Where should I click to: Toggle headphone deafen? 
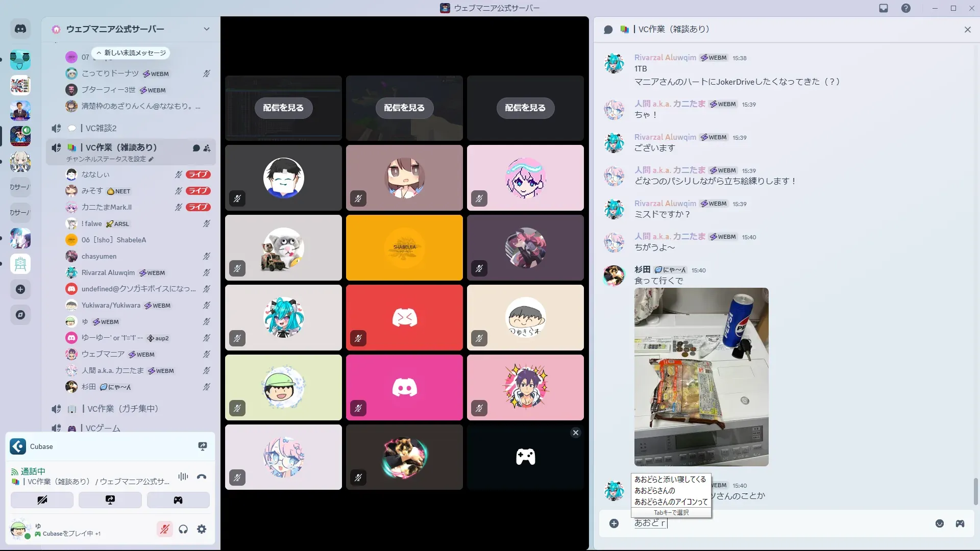coord(183,530)
